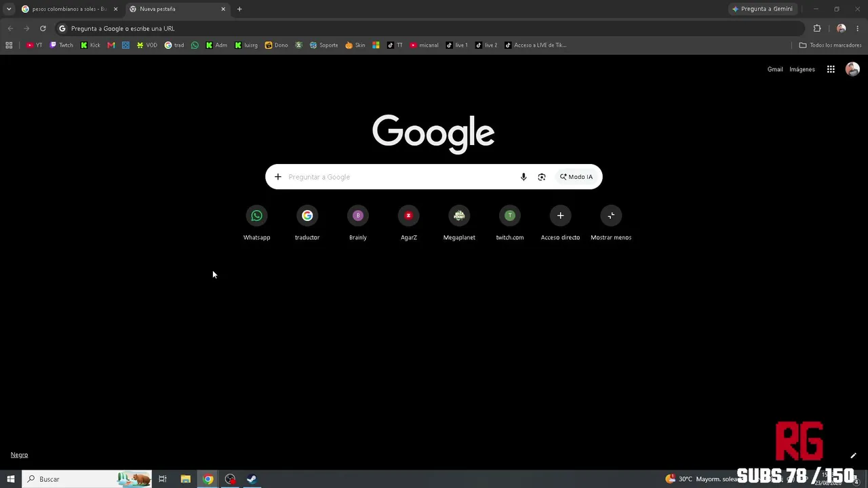This screenshot has width=868, height=488.
Task: Open the Extensions puzzle menu
Action: click(817, 28)
